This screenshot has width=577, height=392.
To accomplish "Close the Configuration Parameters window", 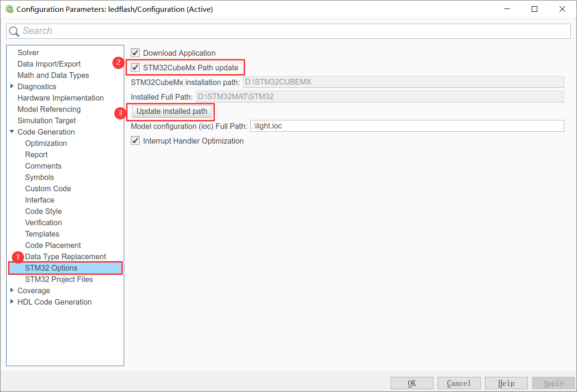I will [x=562, y=9].
